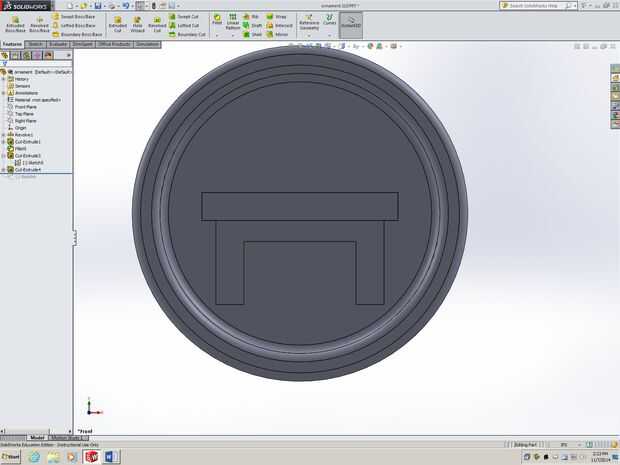Screen dimensions: 620x465
Task: Expand the Annotations folder
Action: coord(4,93)
